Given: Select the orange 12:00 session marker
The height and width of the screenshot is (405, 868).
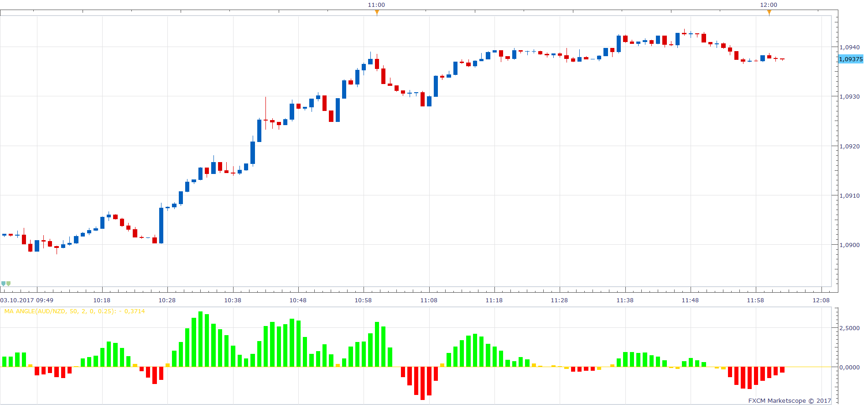Looking at the screenshot, I should point(769,12).
